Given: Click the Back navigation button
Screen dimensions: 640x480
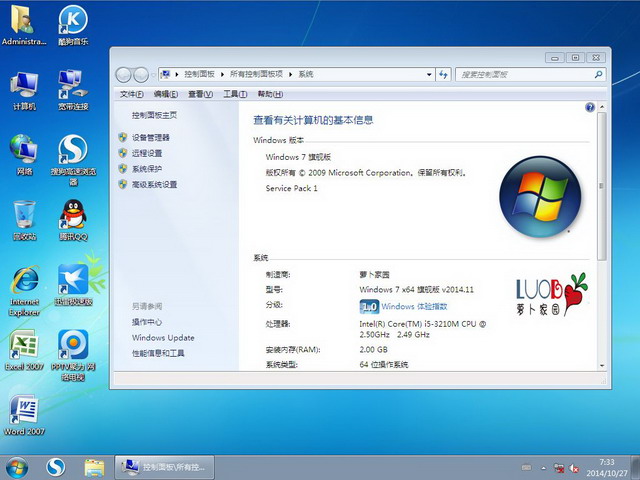Looking at the screenshot, I should click(123, 75).
